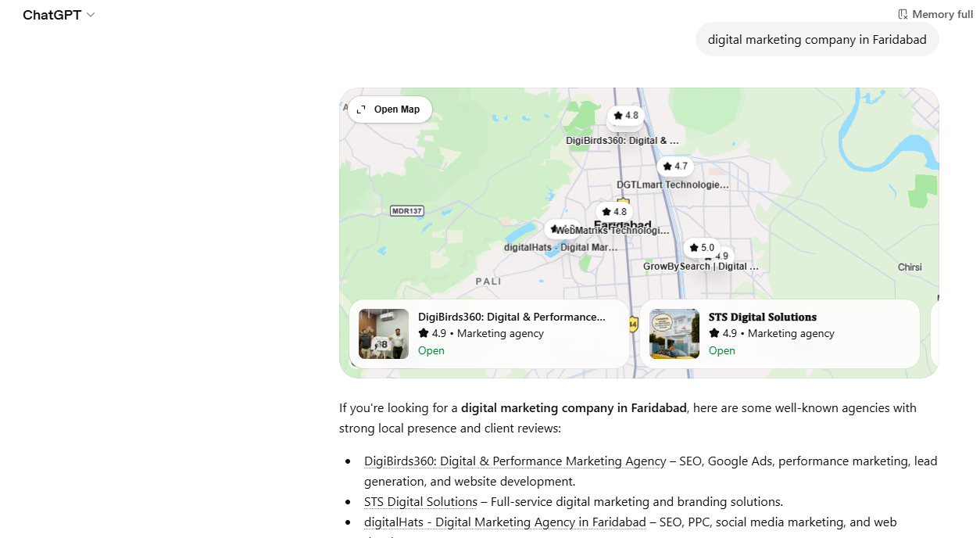Click the 4.8 rating pin near Faridabad label

(614, 212)
